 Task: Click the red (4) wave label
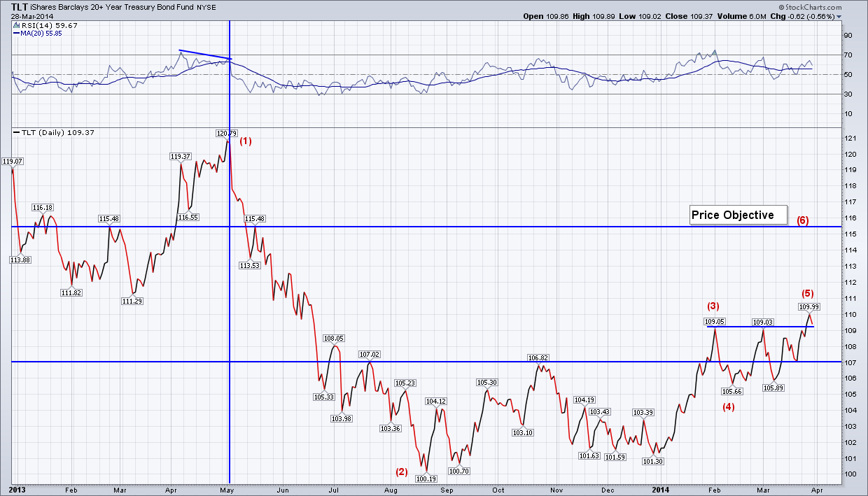click(x=729, y=406)
